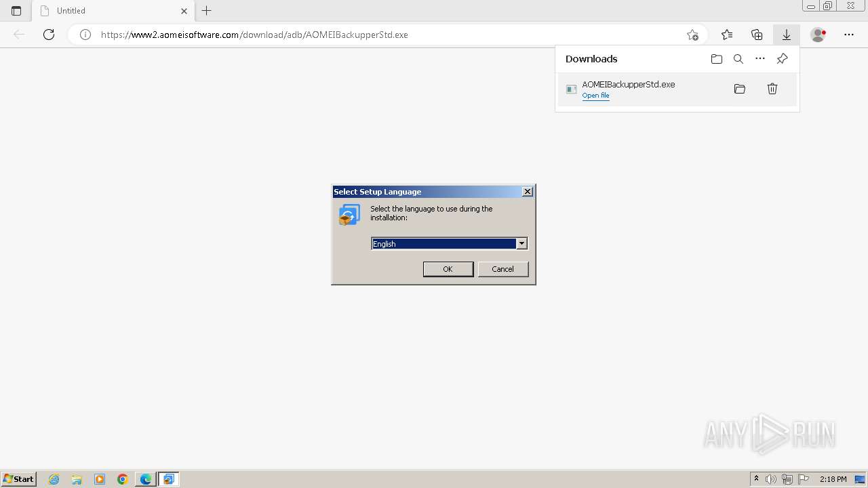The height and width of the screenshot is (488, 868).
Task: Go back to previous page
Action: 19,35
